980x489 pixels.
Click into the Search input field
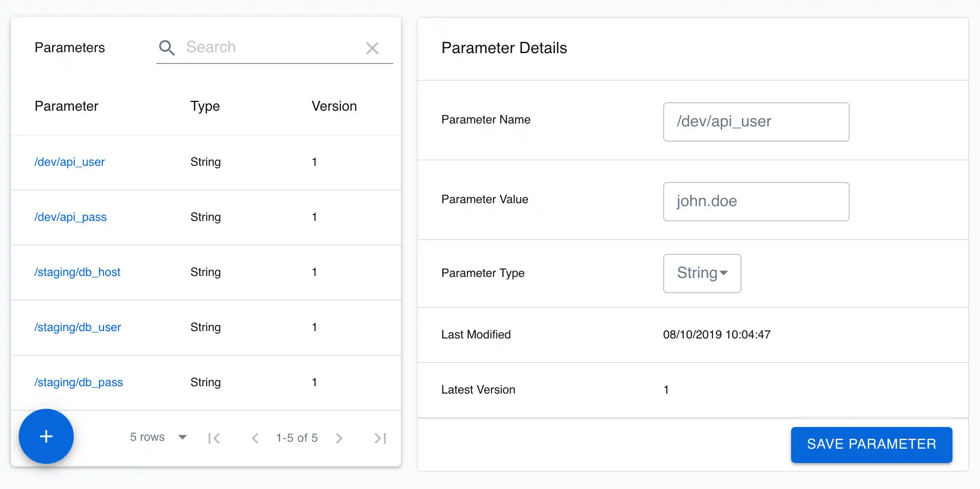(271, 47)
